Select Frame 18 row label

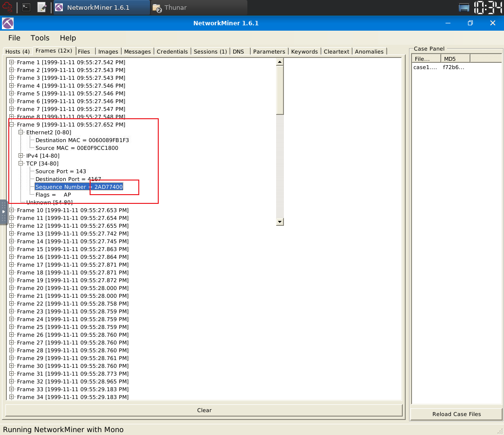[73, 272]
